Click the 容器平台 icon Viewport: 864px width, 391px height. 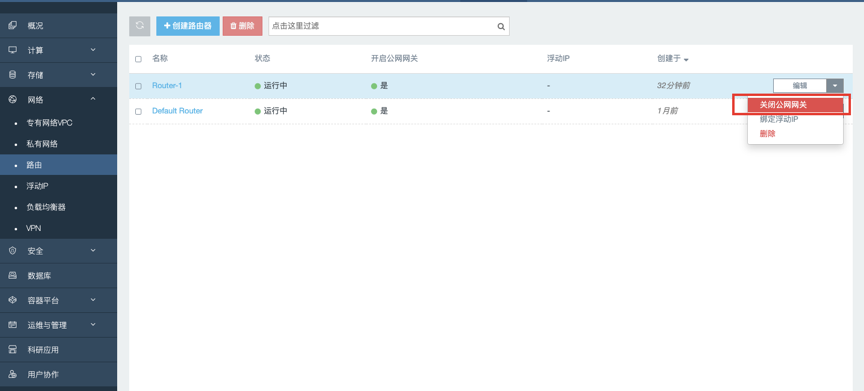[x=13, y=300]
